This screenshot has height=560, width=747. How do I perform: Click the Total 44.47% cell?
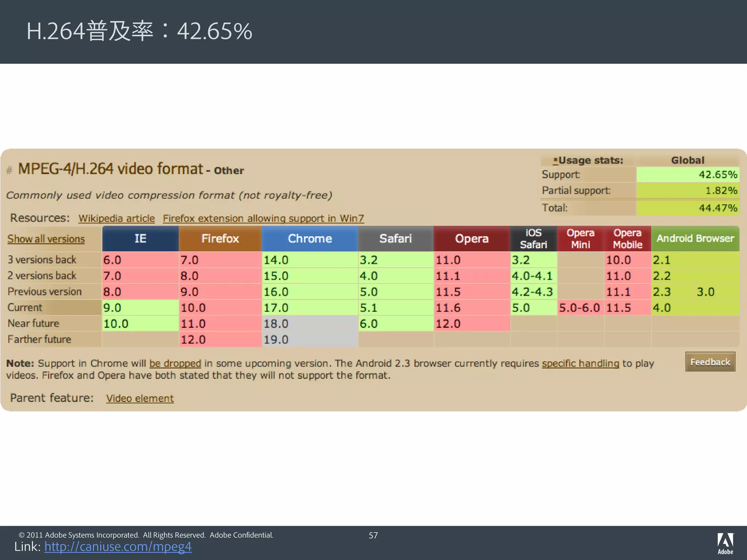click(688, 208)
